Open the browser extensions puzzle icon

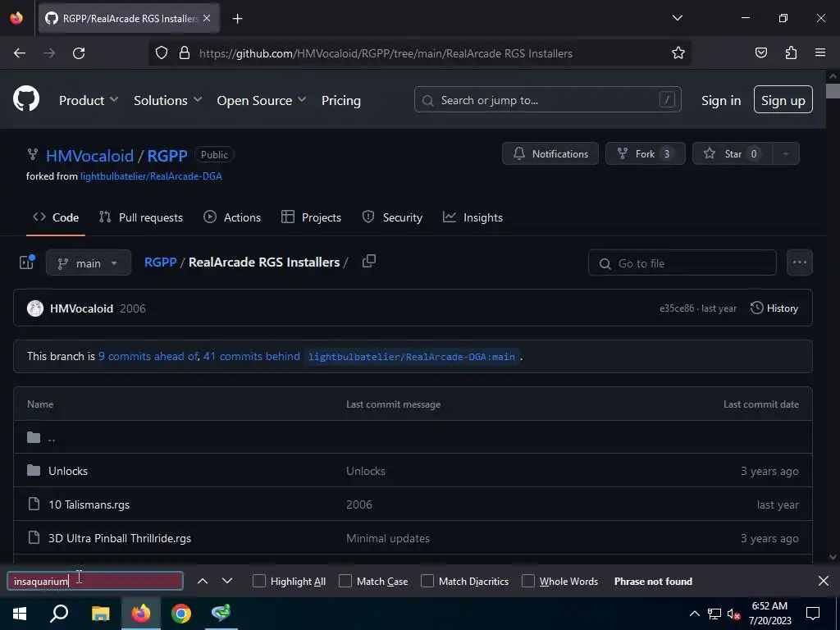[x=791, y=53]
